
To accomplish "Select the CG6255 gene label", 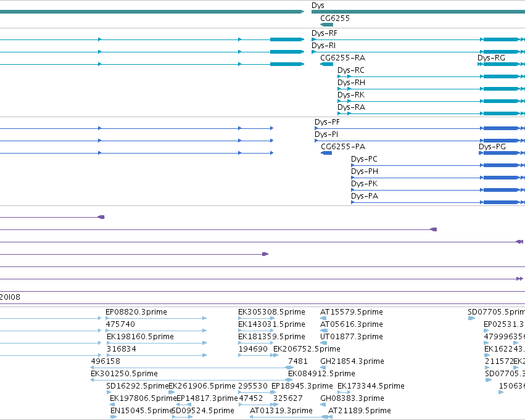I will point(335,19).
